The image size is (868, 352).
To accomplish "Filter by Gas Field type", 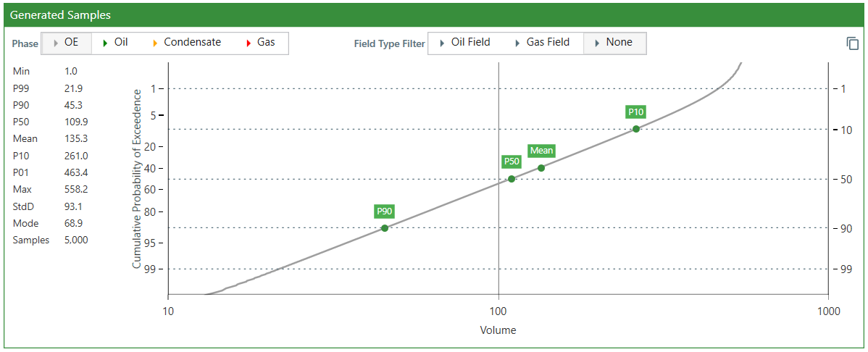I will point(543,43).
